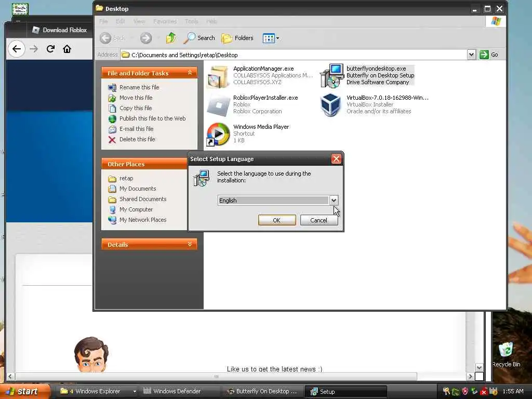
Task: Expand the Windows Explorer taskbar group arrow
Action: coord(135,391)
